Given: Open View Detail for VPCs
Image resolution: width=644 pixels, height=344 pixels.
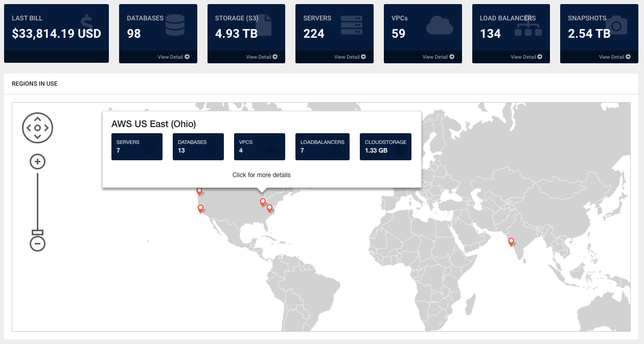Looking at the screenshot, I should pyautogui.click(x=439, y=57).
